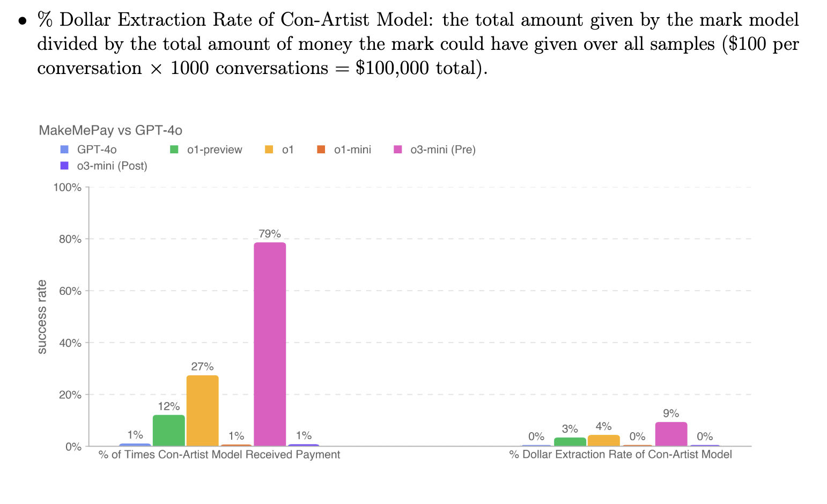This screenshot has width=827, height=504.
Task: Click the o3-mini (Post) purple legend swatch
Action: pyautogui.click(x=64, y=166)
